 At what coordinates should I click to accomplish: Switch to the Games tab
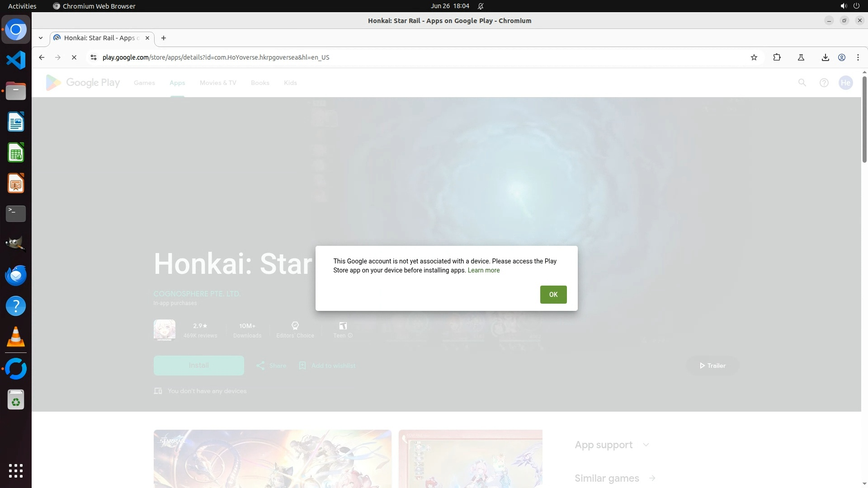click(x=144, y=83)
